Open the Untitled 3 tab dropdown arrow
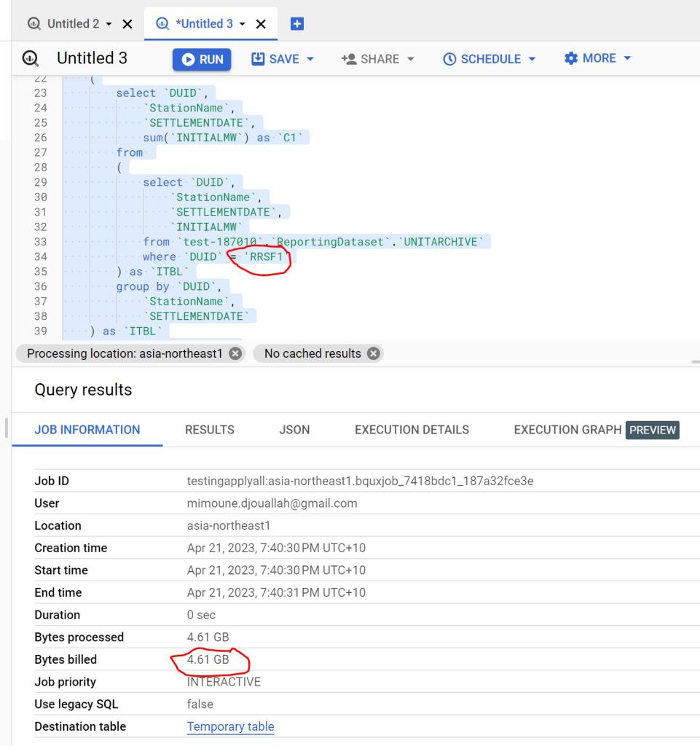700x746 pixels. pyautogui.click(x=243, y=24)
